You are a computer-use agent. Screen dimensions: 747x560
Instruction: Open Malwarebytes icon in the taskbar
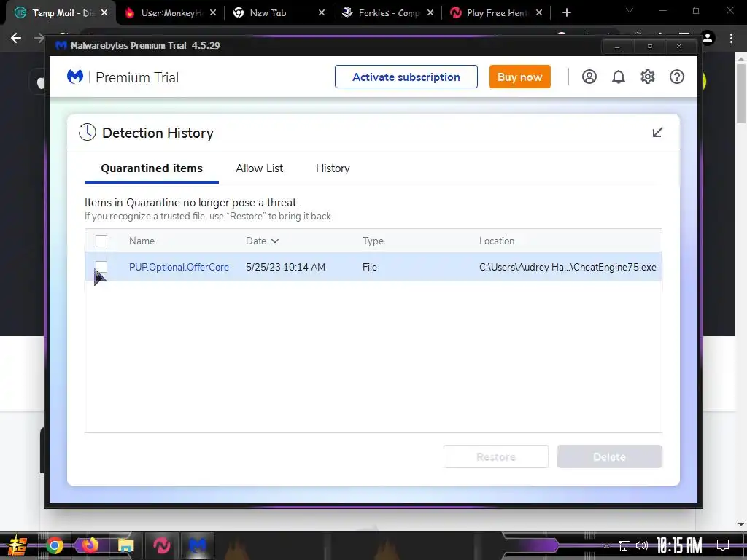coord(197,545)
